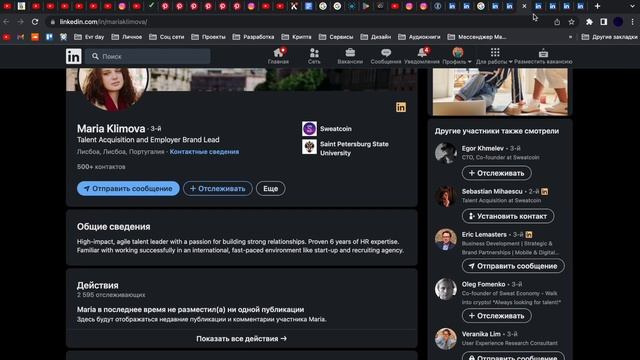
Task: Open the Chrome extensions puzzle icon
Action: point(589,22)
